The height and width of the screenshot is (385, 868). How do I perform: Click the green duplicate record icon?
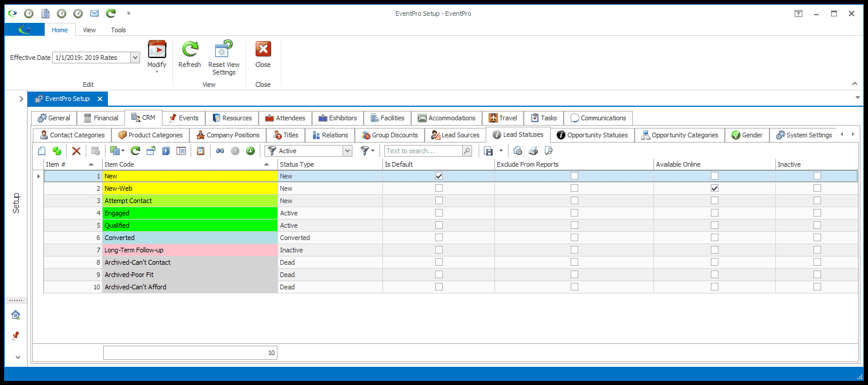57,151
